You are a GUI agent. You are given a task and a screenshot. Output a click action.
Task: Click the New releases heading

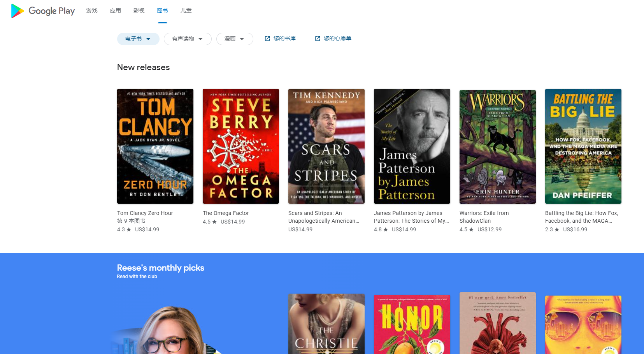[x=144, y=67]
